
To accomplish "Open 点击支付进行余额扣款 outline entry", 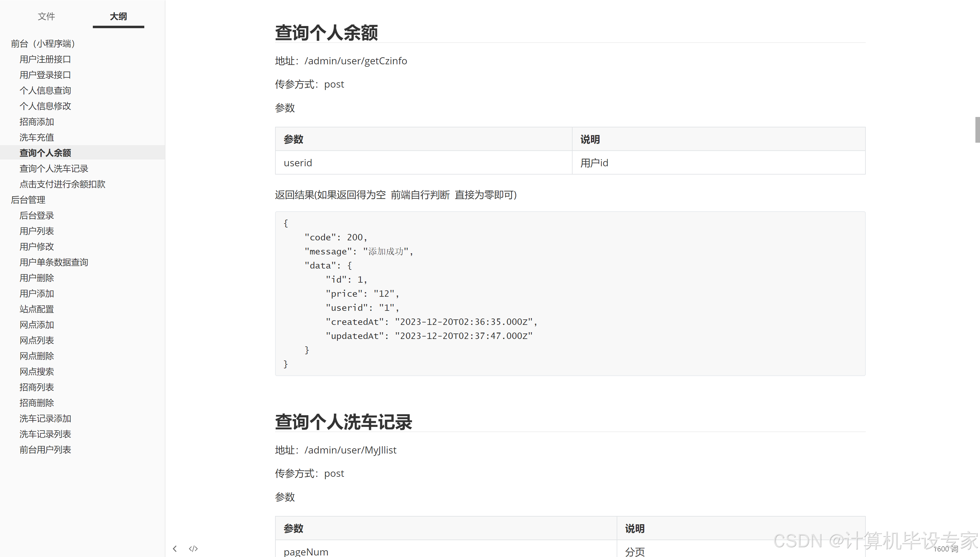I will [x=62, y=184].
